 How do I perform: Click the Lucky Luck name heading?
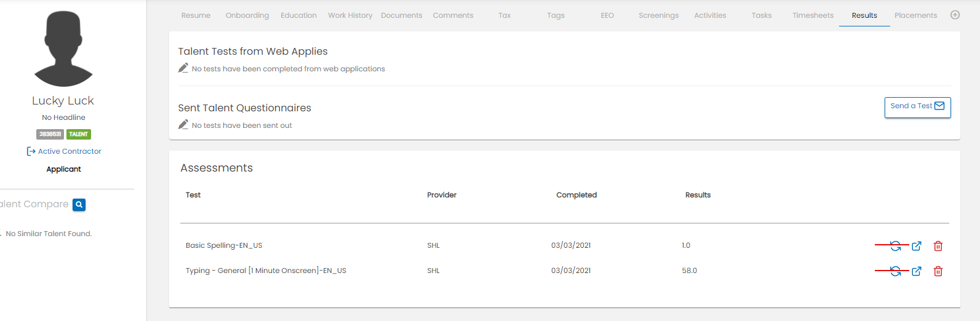pyautogui.click(x=63, y=101)
